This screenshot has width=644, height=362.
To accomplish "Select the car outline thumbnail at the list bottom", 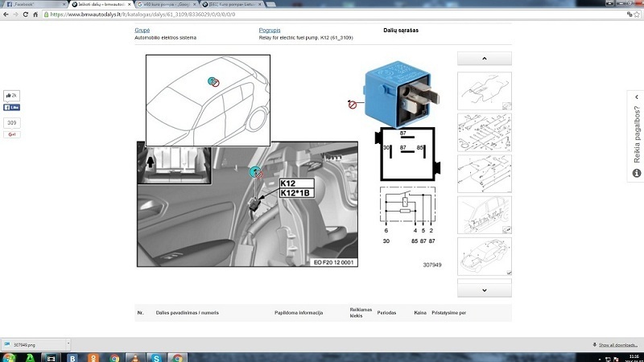I will click(x=484, y=256).
